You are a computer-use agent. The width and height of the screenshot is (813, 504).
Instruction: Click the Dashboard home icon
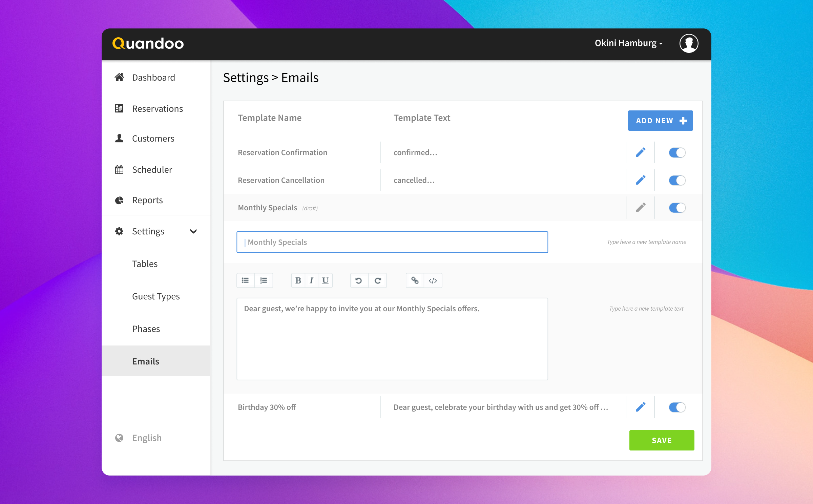(x=119, y=78)
